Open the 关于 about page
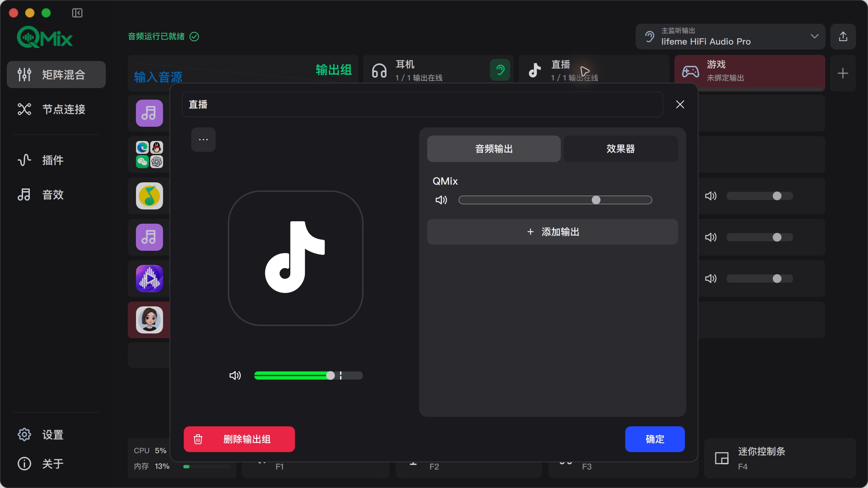Screen dimensions: 868x488 [56, 463]
